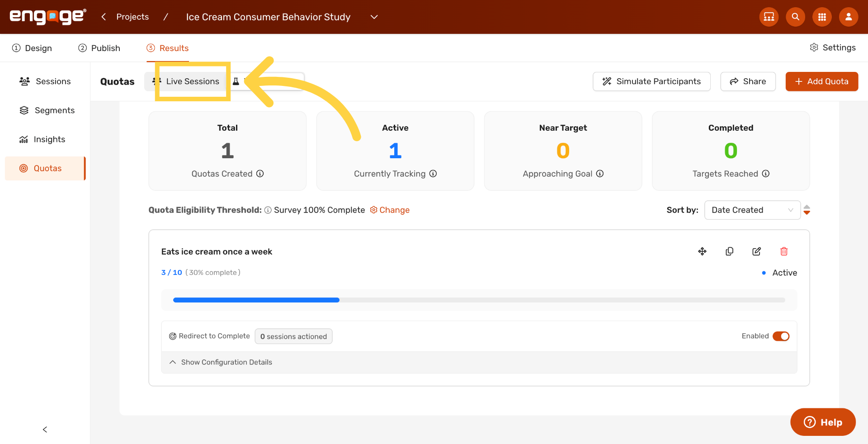
Task: Show info for Targets Reached
Action: click(766, 174)
